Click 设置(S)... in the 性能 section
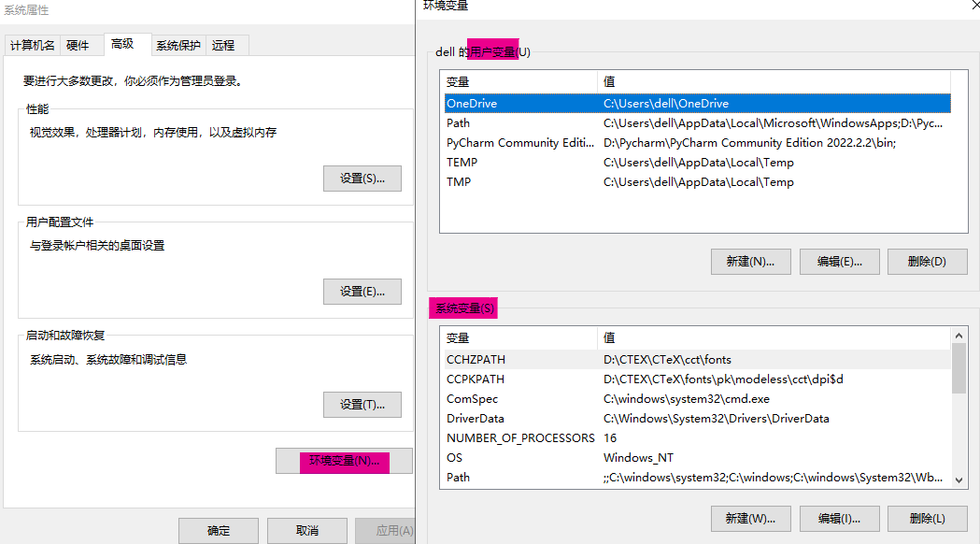The image size is (980, 544). (362, 179)
